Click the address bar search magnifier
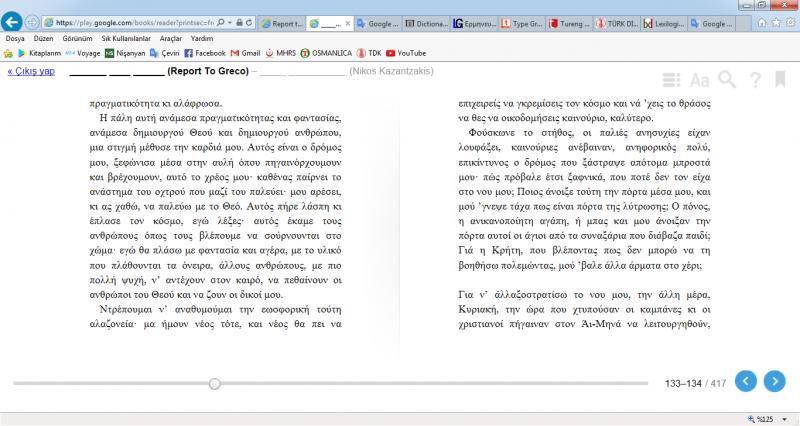This screenshot has height=426, width=800. (x=220, y=22)
